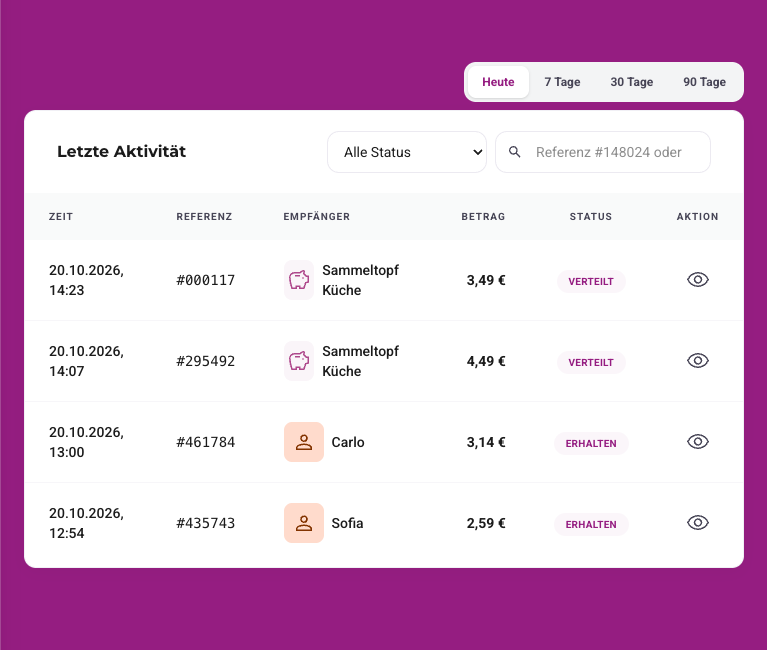The width and height of the screenshot is (767, 650).
Task: Click the recipient name Sofia
Action: (x=347, y=523)
